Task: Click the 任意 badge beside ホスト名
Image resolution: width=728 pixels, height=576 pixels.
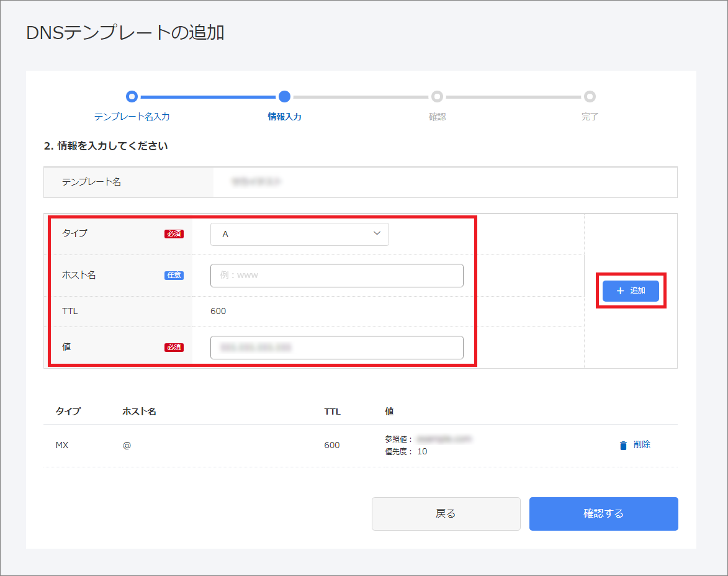Action: click(174, 275)
